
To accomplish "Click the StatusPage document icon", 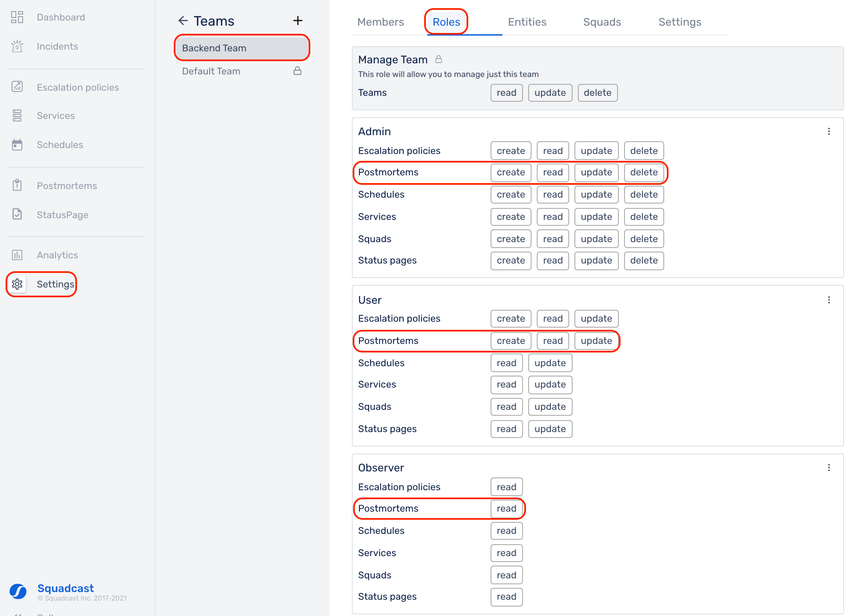I will (x=17, y=214).
